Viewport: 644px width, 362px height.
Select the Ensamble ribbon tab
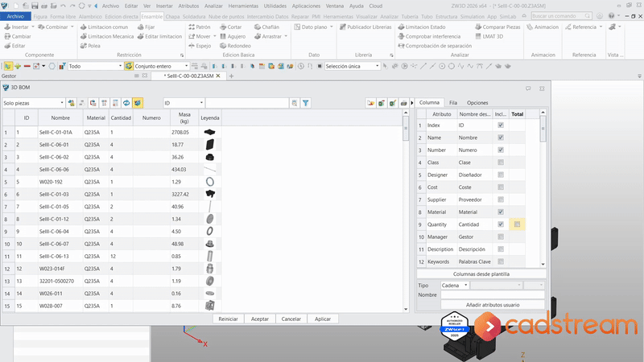pyautogui.click(x=152, y=16)
